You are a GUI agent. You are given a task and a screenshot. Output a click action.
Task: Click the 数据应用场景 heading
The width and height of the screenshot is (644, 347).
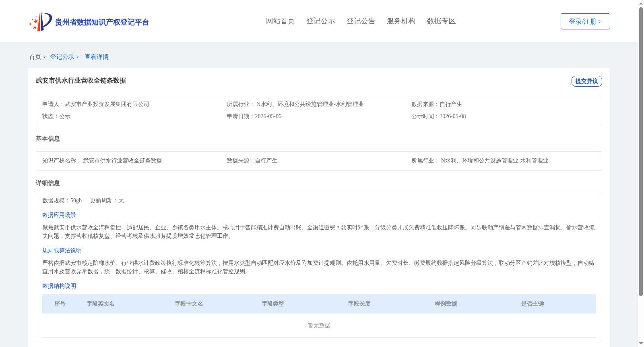pyautogui.click(x=59, y=215)
